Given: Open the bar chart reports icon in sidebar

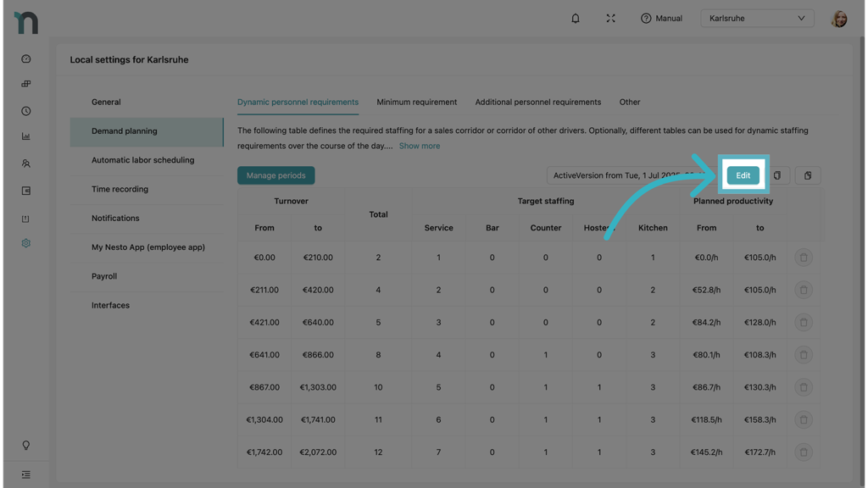Looking at the screenshot, I should coord(26,136).
